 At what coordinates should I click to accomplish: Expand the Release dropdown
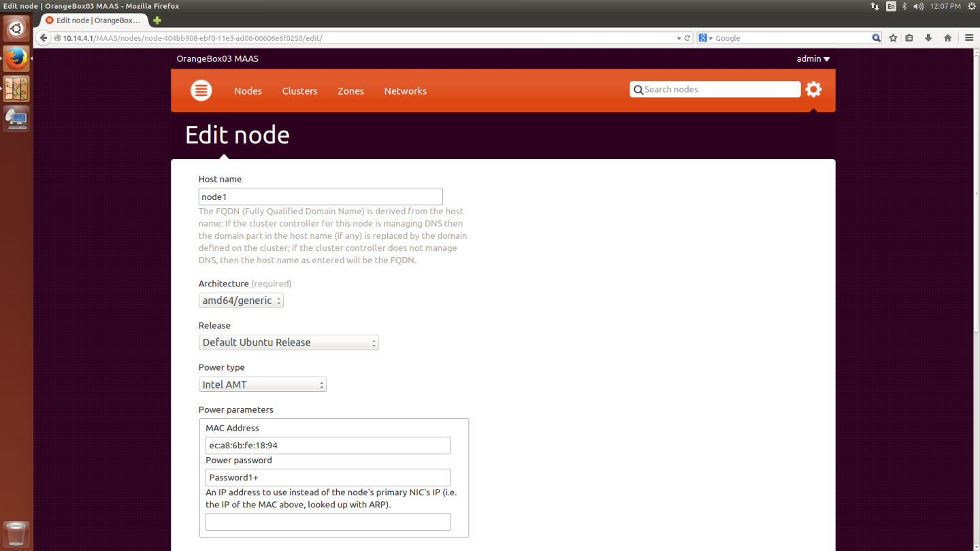coord(289,343)
